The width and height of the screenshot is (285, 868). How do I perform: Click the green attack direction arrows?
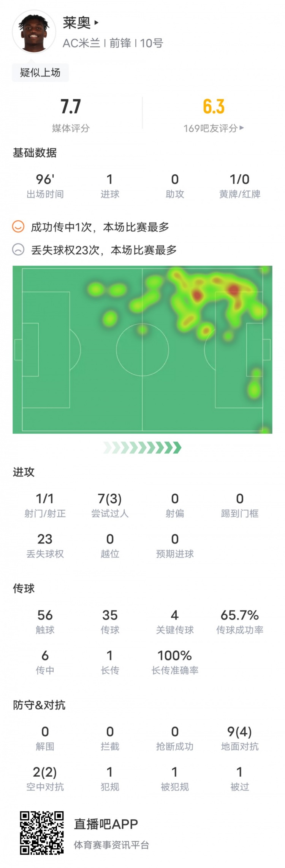142,448
